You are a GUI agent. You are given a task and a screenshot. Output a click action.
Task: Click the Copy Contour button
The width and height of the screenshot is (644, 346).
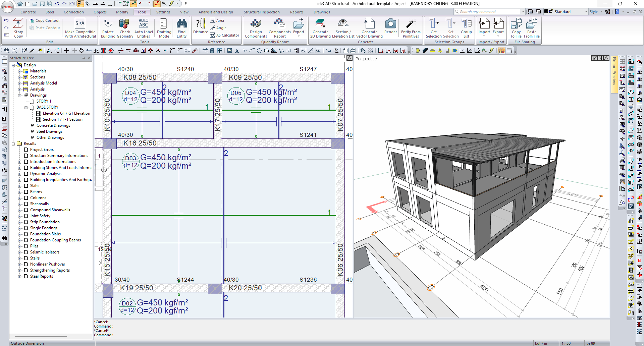click(x=45, y=20)
